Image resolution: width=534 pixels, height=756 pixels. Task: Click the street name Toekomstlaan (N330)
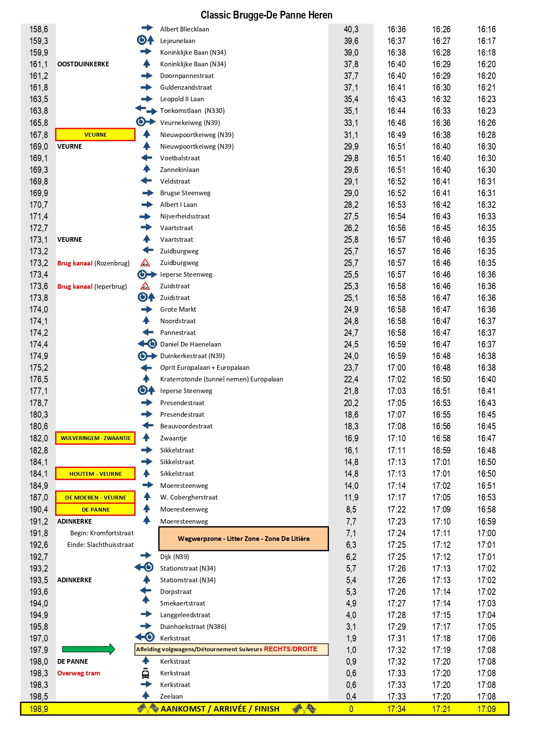[x=192, y=111]
